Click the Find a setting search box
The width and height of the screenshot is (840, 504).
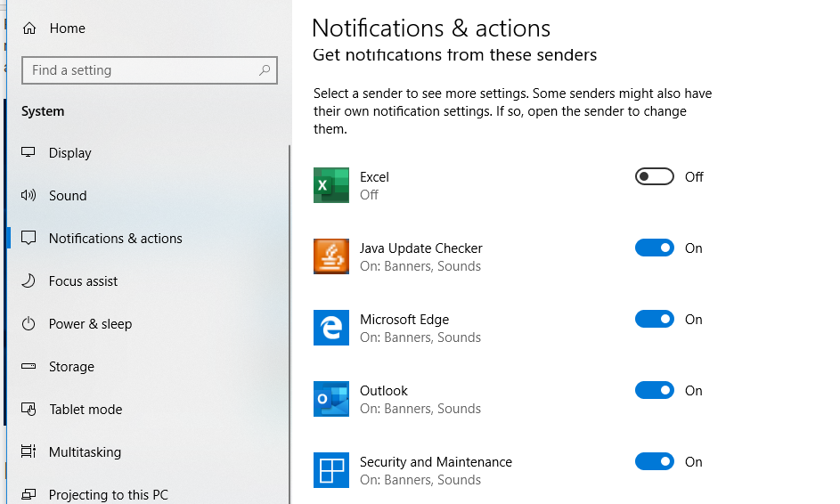coord(150,70)
